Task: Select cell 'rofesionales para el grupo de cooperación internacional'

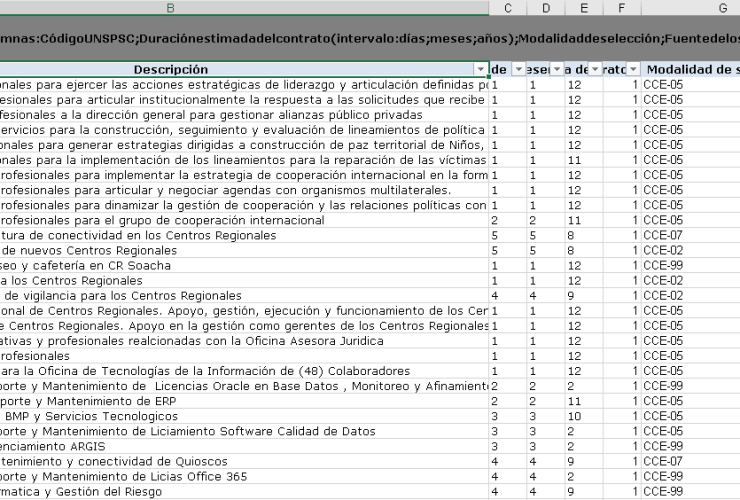Action: pyautogui.click(x=244, y=220)
